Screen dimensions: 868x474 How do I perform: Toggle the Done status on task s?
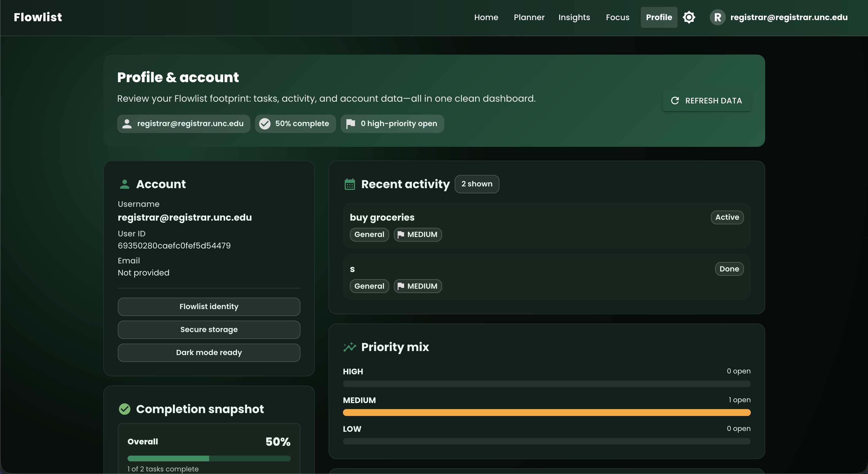(729, 269)
